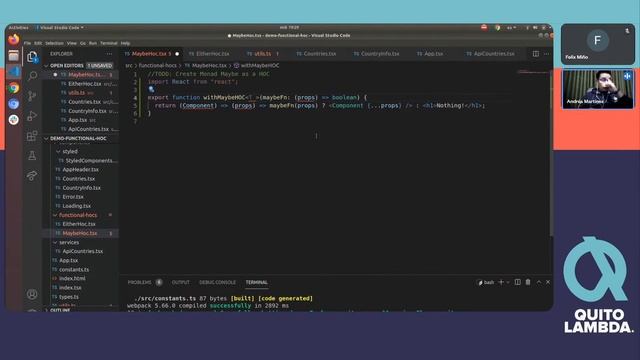
Task: Open the View menu
Action: pyautogui.click(x=72, y=43)
